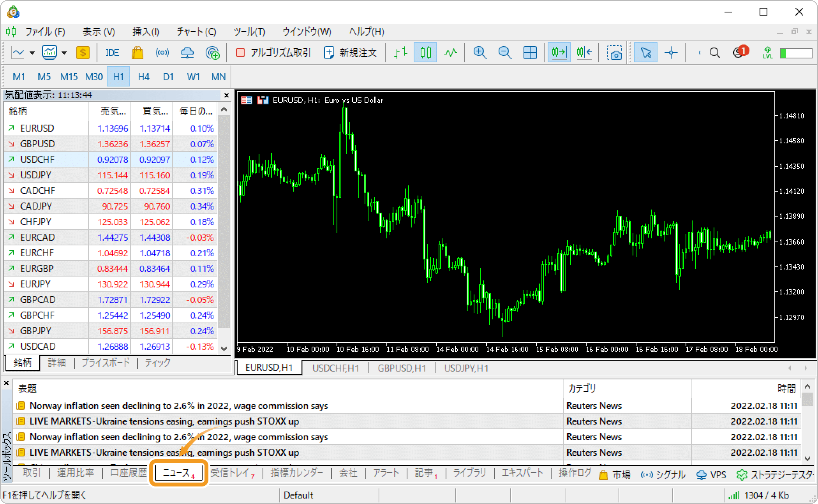Take chart screenshot with camera icon
Viewport: 818px width, 504px height.
(x=614, y=53)
